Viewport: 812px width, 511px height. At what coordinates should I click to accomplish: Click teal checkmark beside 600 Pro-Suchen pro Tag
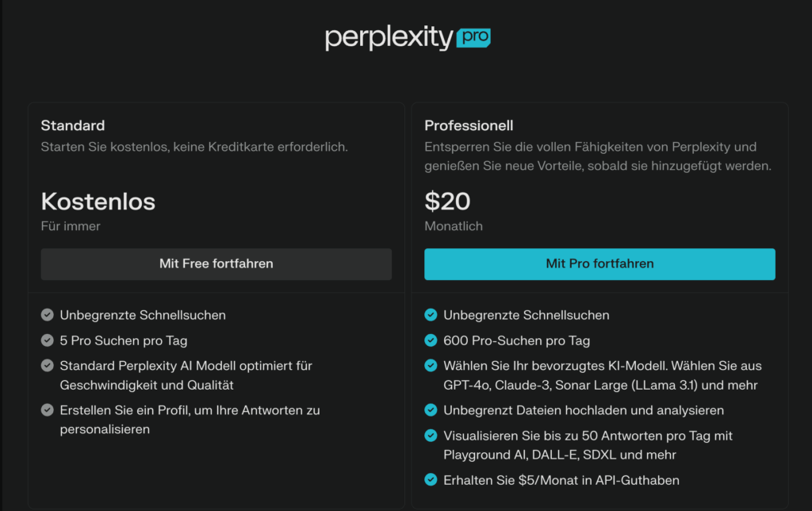[431, 340]
